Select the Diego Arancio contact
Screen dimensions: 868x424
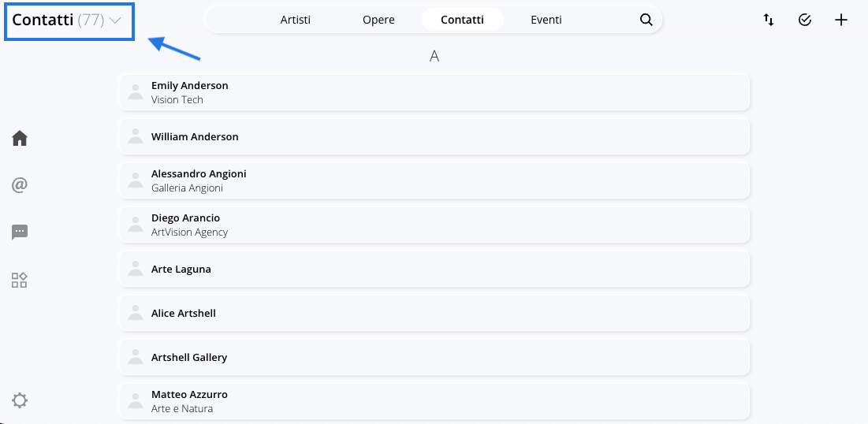coord(434,225)
